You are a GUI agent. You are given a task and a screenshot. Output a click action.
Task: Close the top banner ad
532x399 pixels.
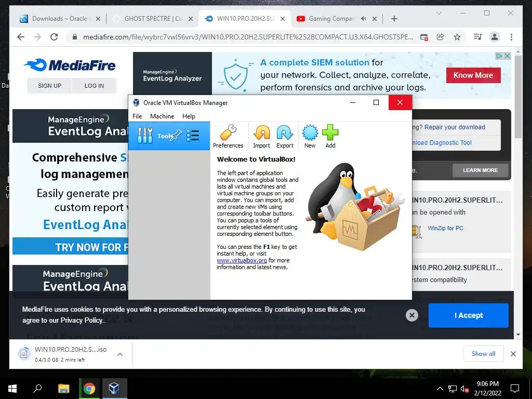coord(507,56)
